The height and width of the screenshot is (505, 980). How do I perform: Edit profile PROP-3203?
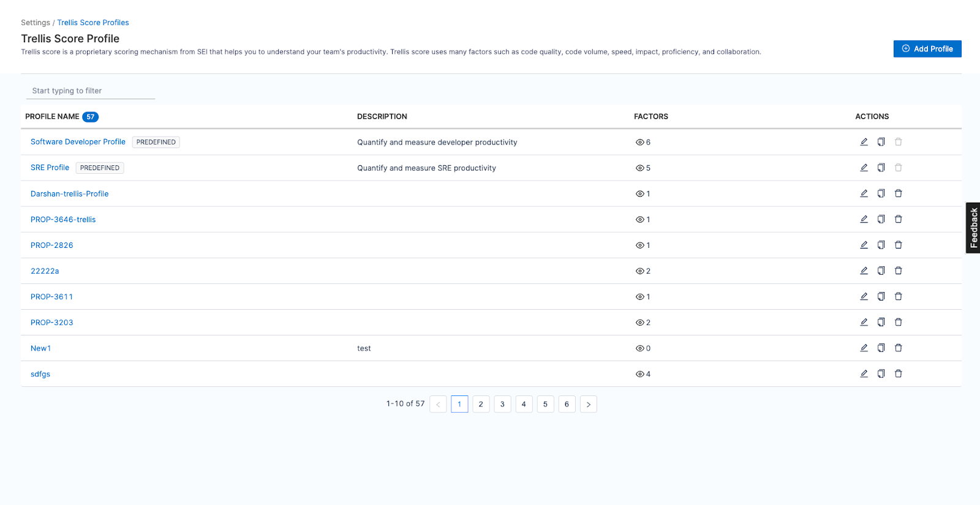pyautogui.click(x=864, y=322)
